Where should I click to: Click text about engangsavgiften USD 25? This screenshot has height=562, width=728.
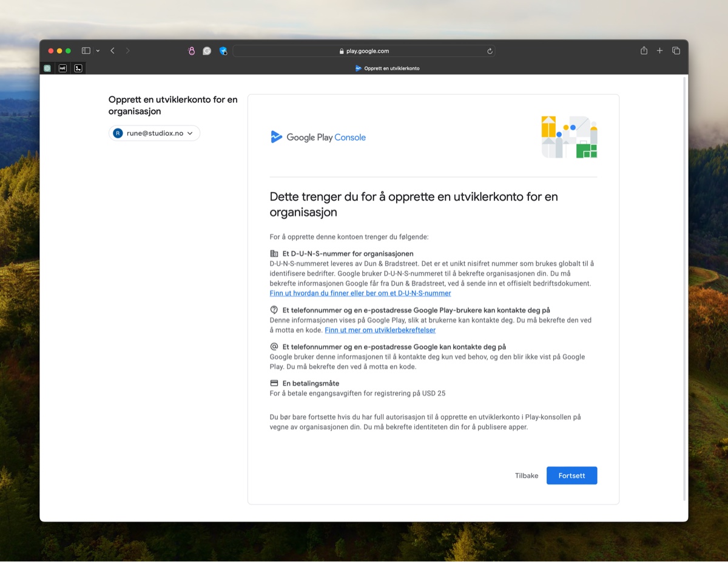coord(358,393)
